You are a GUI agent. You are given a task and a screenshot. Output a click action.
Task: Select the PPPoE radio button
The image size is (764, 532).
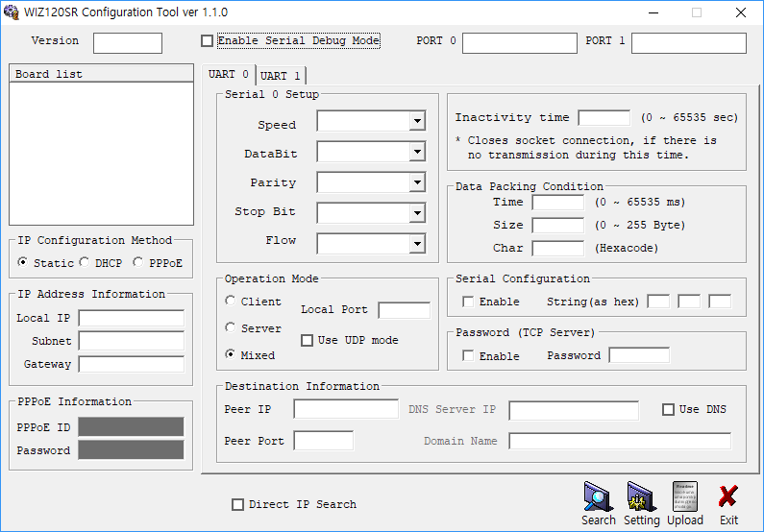(x=138, y=262)
